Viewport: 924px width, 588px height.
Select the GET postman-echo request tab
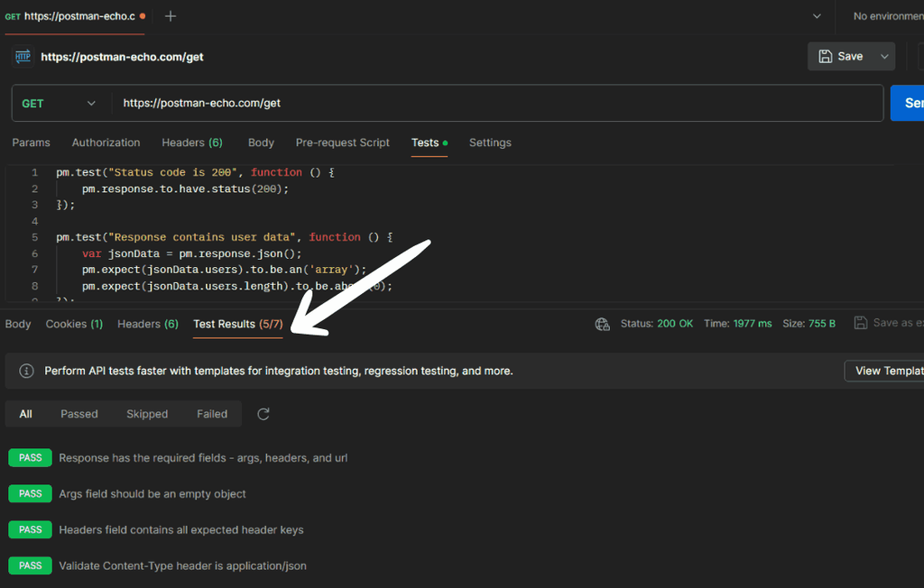(x=75, y=16)
